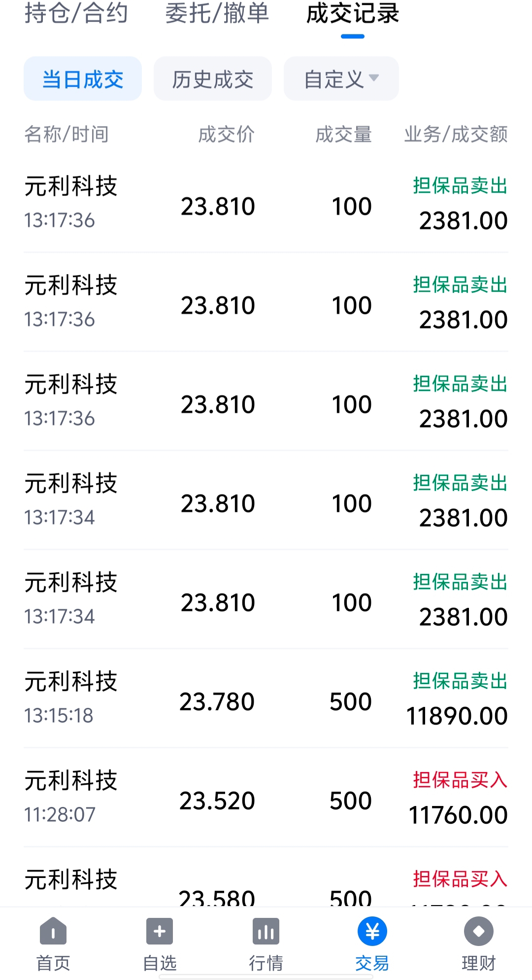
Task: Expand the 自定义 dropdown arrow
Action: coord(374,78)
